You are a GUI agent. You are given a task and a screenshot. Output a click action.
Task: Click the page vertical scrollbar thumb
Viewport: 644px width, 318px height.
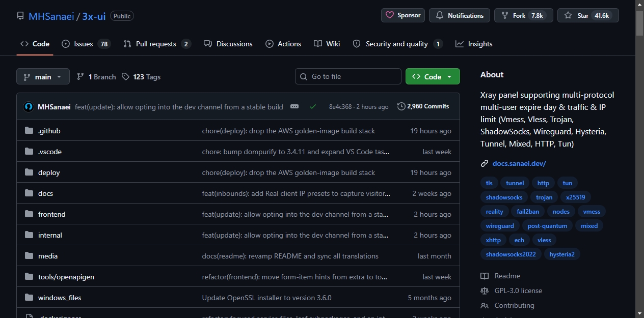pyautogui.click(x=639, y=23)
